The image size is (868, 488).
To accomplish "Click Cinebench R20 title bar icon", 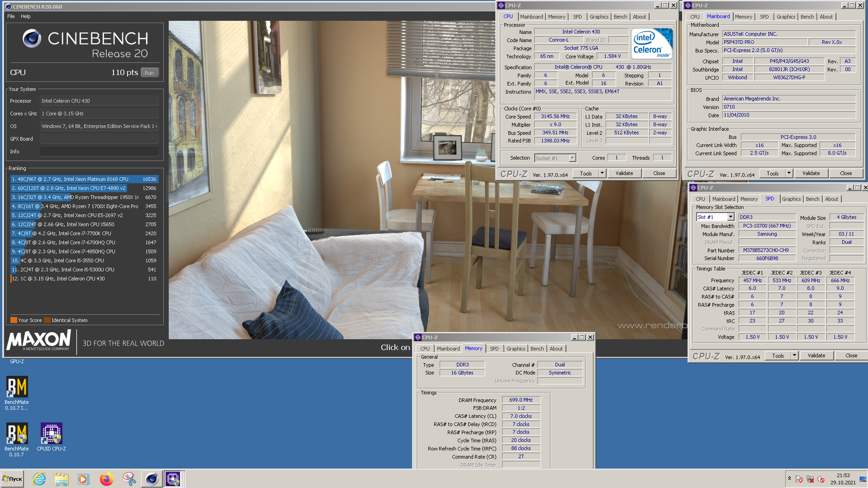I will (8, 7).
